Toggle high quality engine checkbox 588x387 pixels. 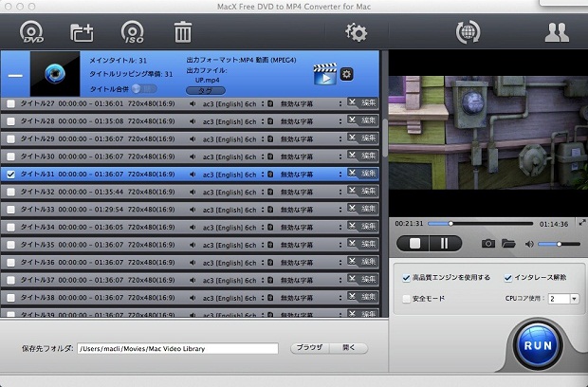pyautogui.click(x=406, y=278)
